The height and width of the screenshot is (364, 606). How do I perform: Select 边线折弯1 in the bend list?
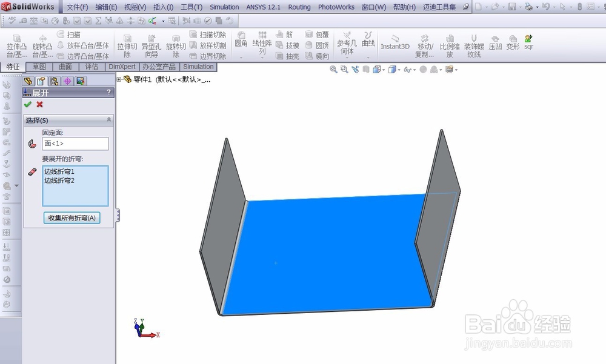[59, 171]
